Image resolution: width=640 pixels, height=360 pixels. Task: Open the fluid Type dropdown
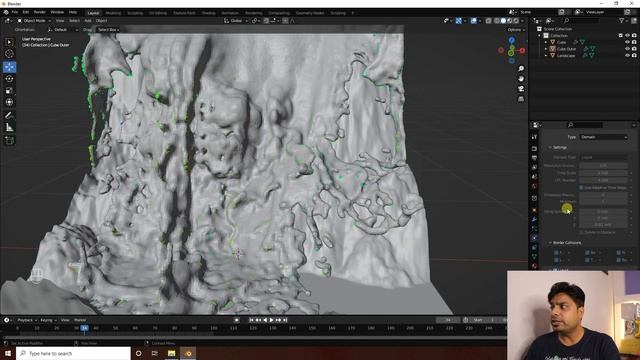pos(603,137)
